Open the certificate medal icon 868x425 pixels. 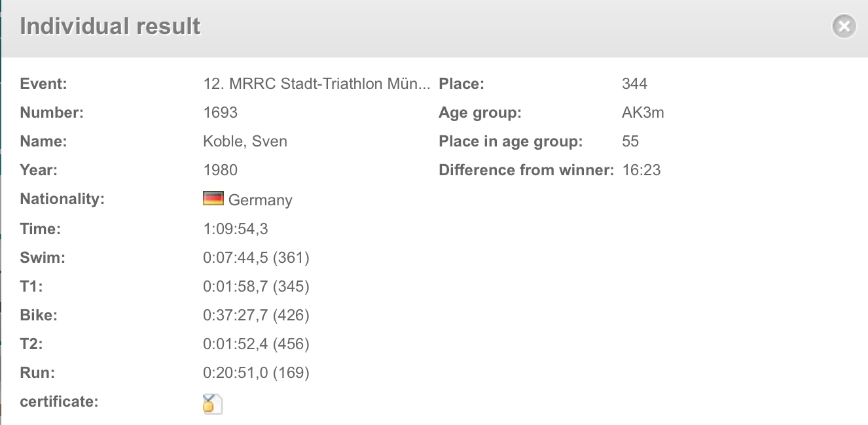pos(213,403)
